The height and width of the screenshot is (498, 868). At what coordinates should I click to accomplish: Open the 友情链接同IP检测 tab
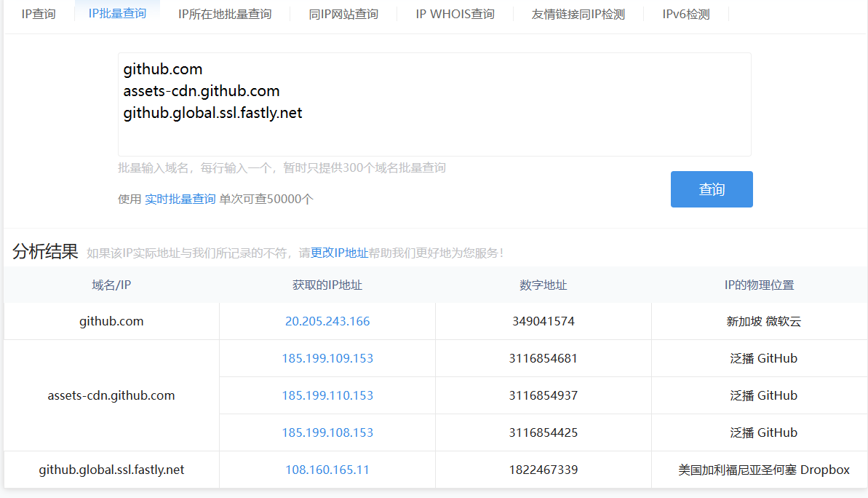pos(578,14)
